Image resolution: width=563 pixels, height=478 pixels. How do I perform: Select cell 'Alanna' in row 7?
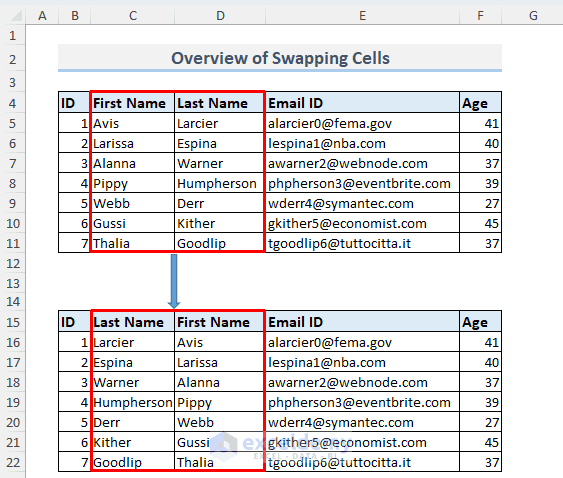(x=132, y=163)
